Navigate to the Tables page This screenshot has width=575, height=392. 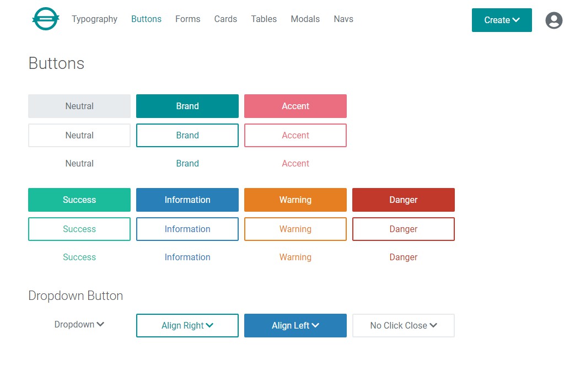point(264,19)
